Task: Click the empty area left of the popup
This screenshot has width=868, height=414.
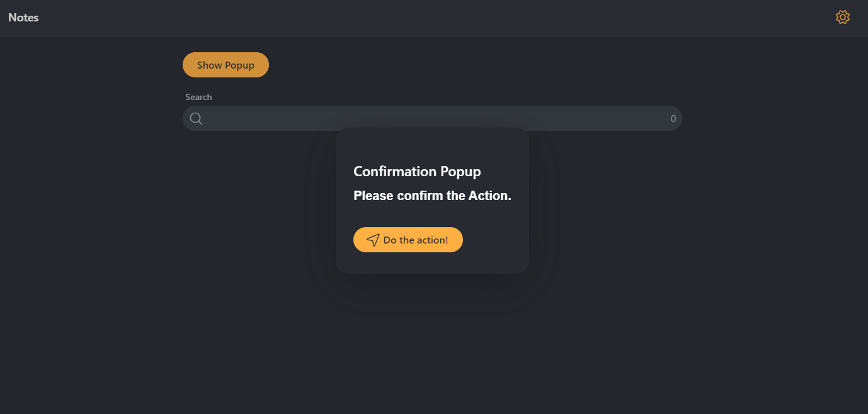Action: click(x=157, y=201)
